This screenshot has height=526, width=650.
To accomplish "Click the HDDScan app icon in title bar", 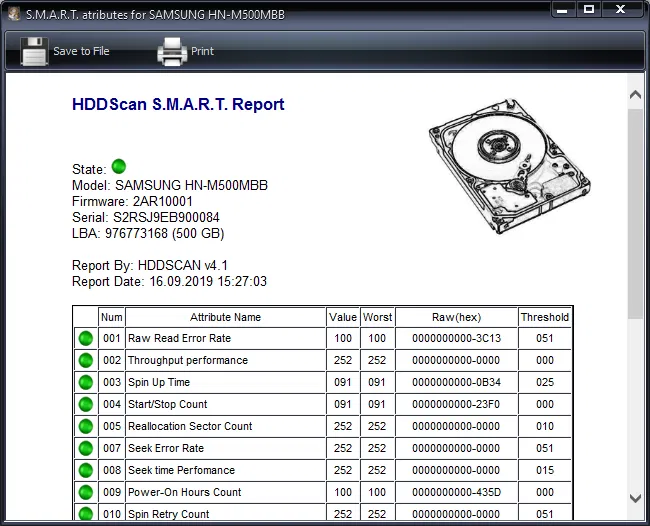I will point(14,14).
